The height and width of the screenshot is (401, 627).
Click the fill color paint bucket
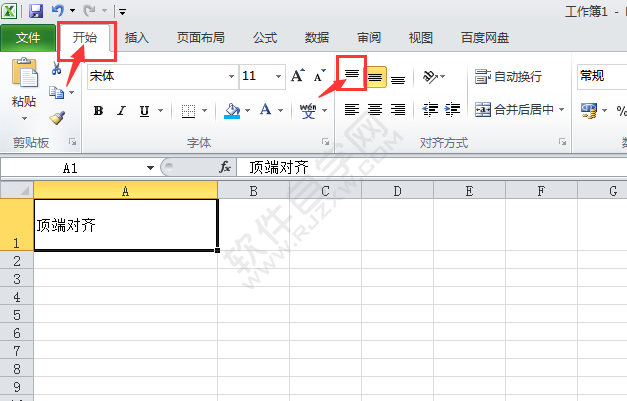point(232,111)
